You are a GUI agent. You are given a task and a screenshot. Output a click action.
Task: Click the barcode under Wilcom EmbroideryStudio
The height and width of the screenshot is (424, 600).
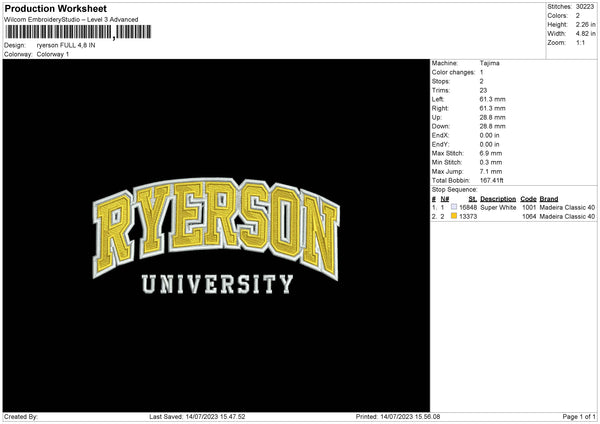click(x=78, y=32)
